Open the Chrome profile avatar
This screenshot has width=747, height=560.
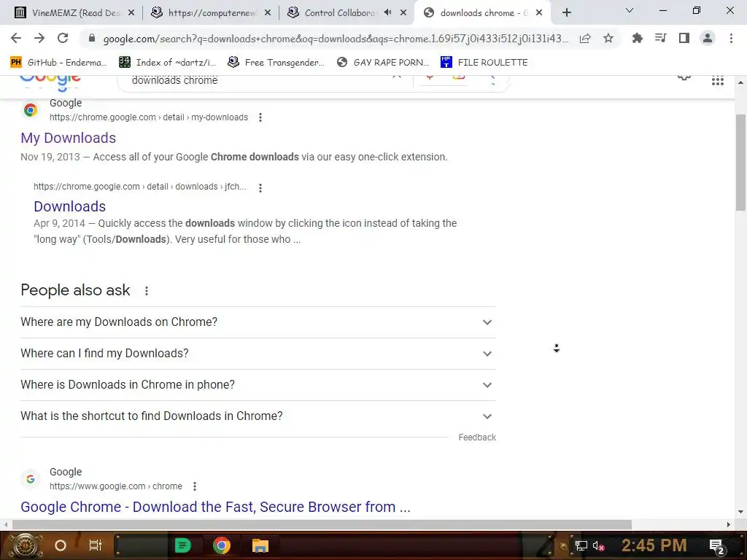coord(708,38)
